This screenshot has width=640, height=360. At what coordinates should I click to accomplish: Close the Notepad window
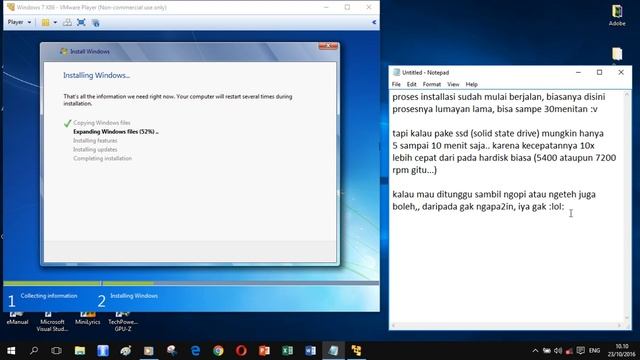pyautogui.click(x=621, y=72)
